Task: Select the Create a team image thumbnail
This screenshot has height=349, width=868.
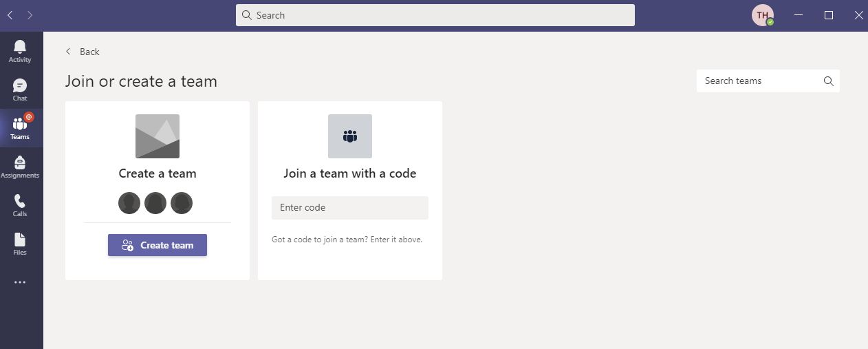Action: click(158, 136)
